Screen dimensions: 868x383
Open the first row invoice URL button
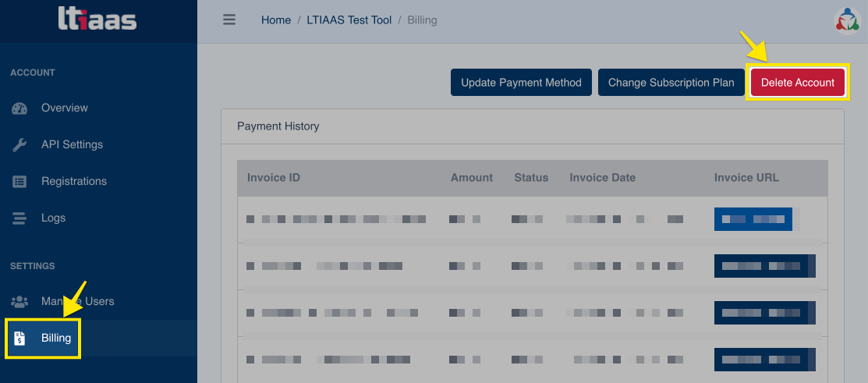pos(753,219)
